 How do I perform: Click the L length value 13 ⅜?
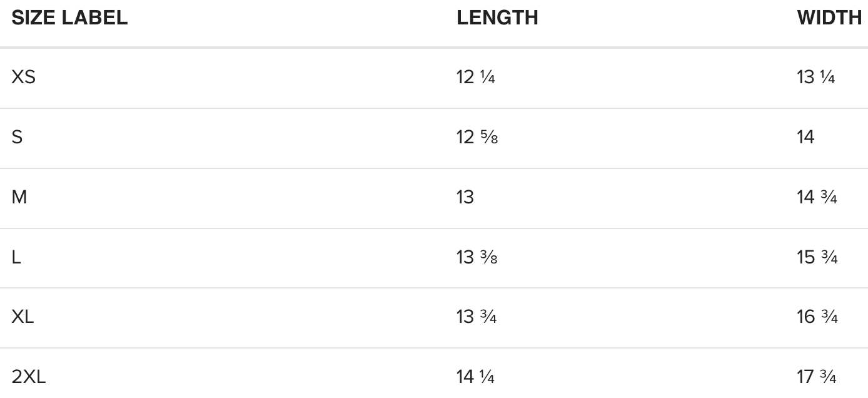(477, 257)
